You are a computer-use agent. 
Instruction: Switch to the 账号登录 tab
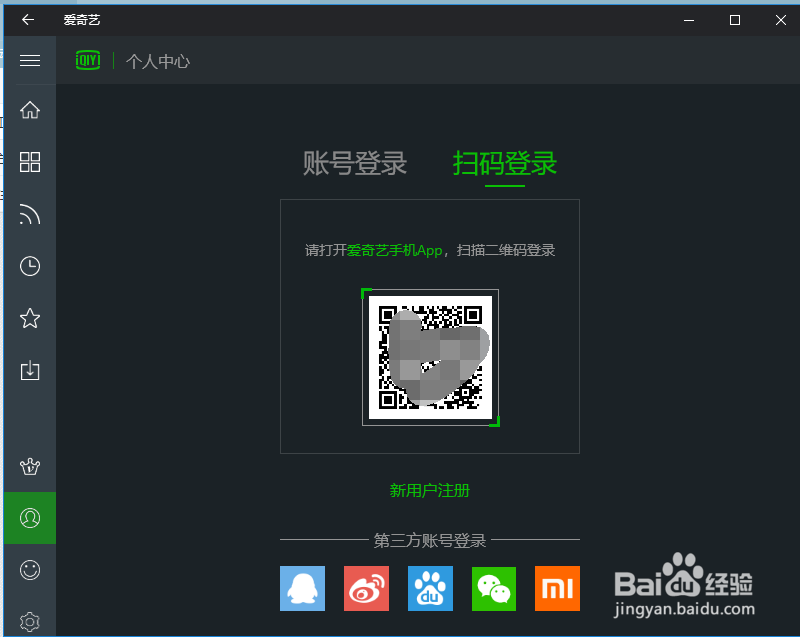[x=354, y=165]
